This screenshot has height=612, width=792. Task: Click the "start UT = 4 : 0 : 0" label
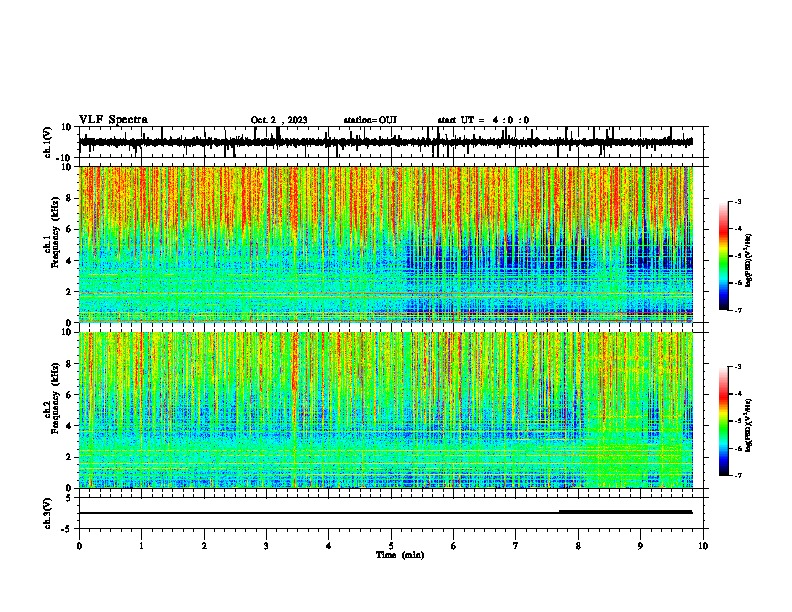point(483,120)
